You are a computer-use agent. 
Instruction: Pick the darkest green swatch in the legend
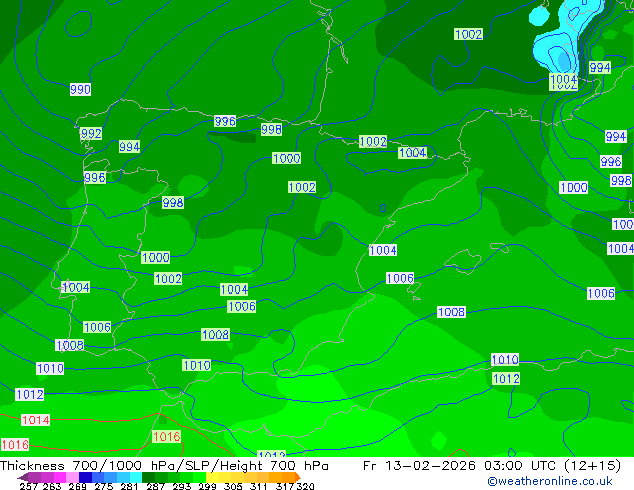pos(149,477)
